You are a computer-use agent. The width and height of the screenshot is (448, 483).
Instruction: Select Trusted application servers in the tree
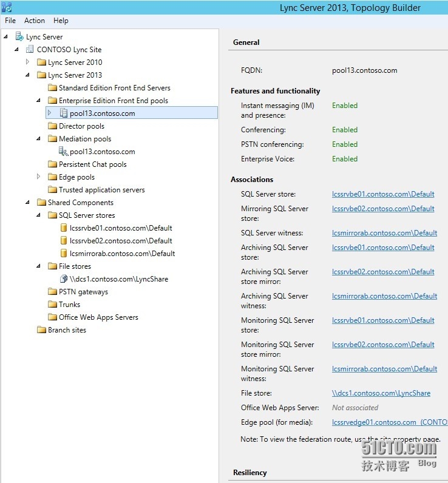(101, 190)
